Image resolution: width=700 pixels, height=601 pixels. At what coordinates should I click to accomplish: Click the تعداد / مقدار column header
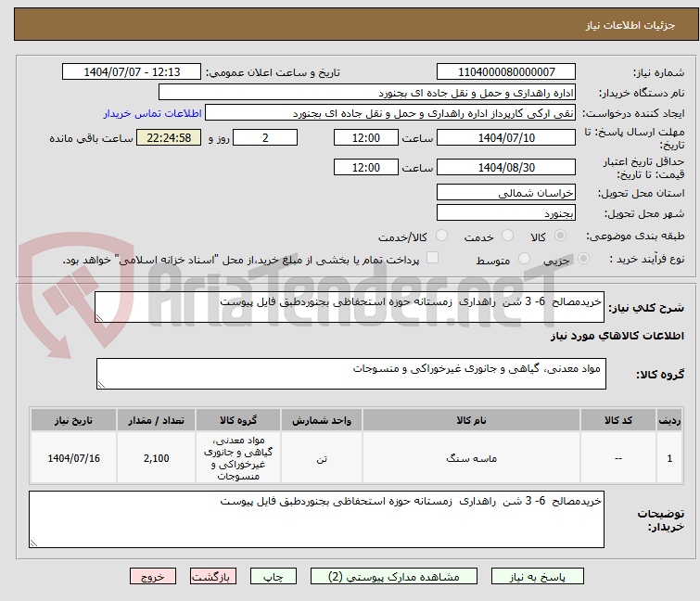coord(157,420)
